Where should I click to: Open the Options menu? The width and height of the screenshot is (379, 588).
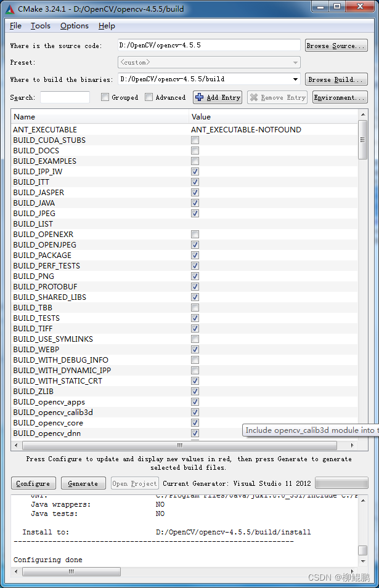(x=75, y=25)
